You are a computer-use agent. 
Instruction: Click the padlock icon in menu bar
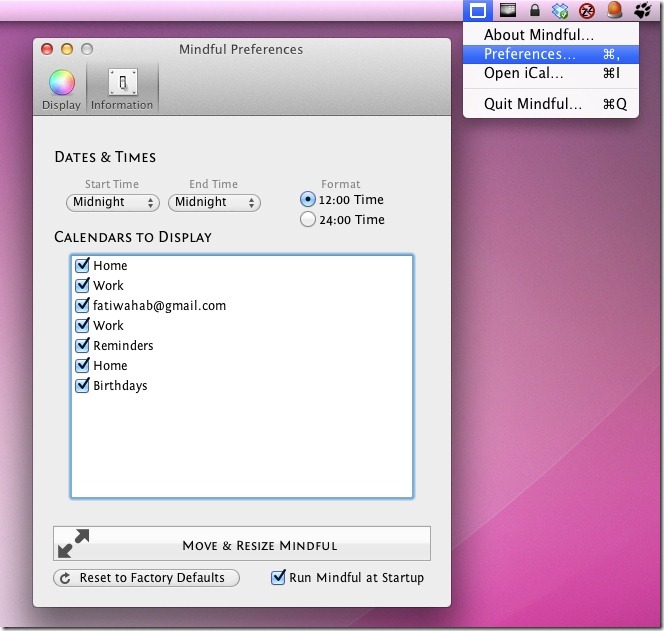pos(535,10)
